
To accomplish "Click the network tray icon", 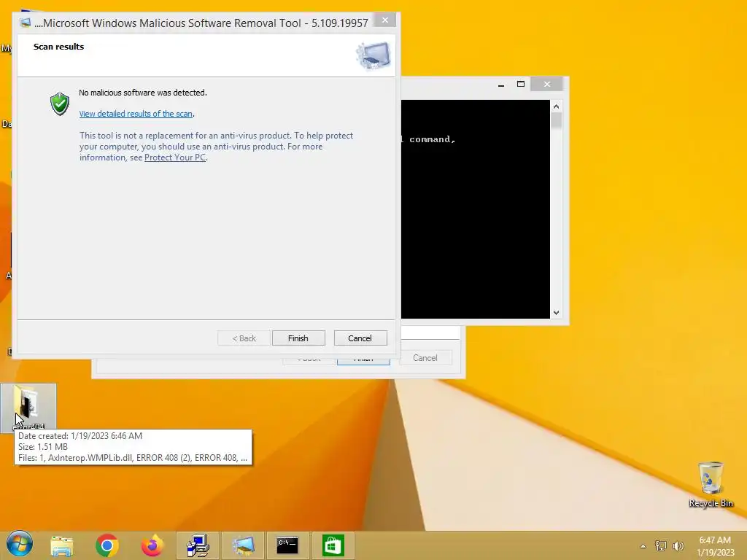I will click(661, 546).
